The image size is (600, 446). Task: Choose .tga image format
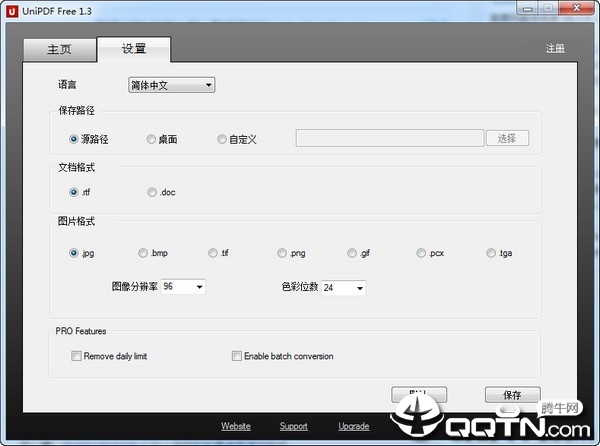tap(491, 254)
